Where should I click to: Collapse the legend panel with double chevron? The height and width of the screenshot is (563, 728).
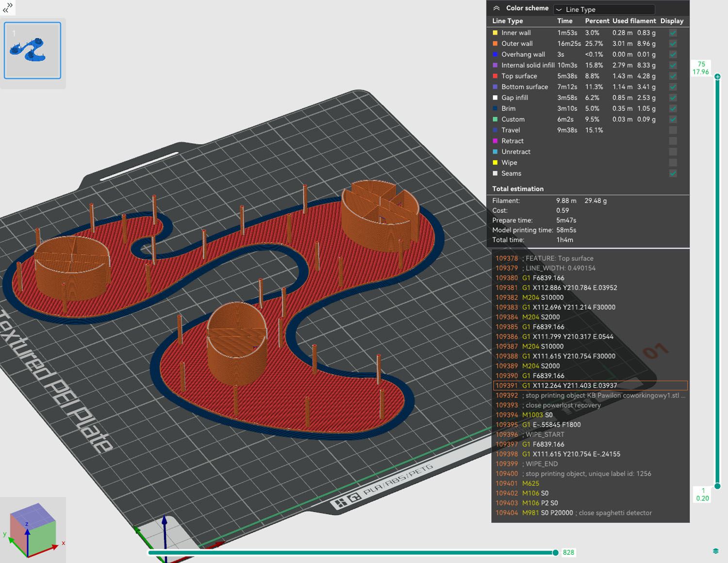pos(496,8)
